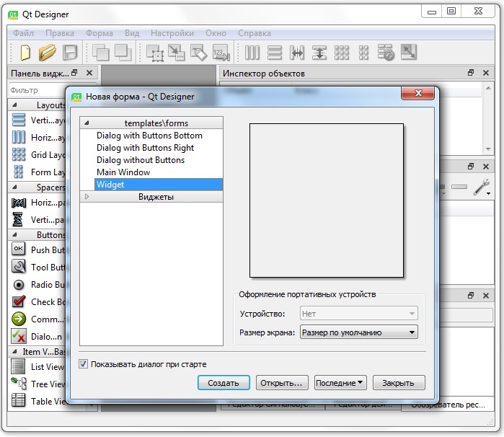Apply vertical layout from toolbar
This screenshot has height=437, width=504.
click(x=275, y=53)
